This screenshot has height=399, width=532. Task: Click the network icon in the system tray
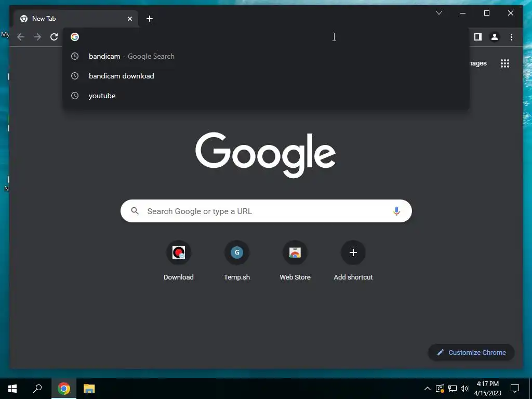click(x=453, y=389)
